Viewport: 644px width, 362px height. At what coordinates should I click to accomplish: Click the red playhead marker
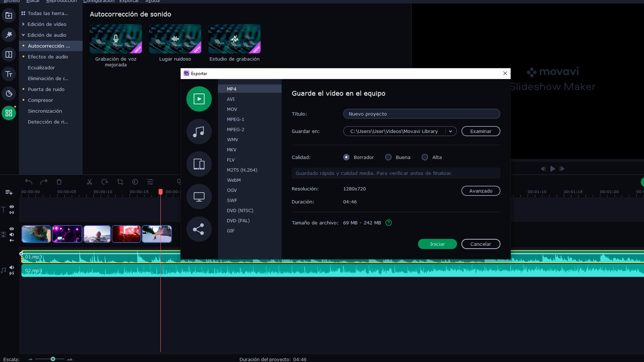click(x=160, y=191)
